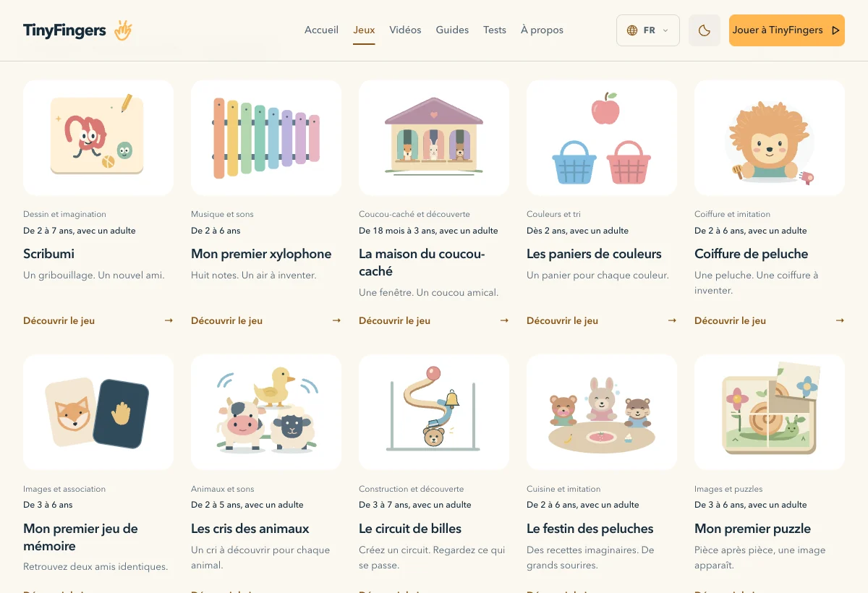
Task: Click Découvrir le jeu under La maison du coucou-caché
Action: 394,320
